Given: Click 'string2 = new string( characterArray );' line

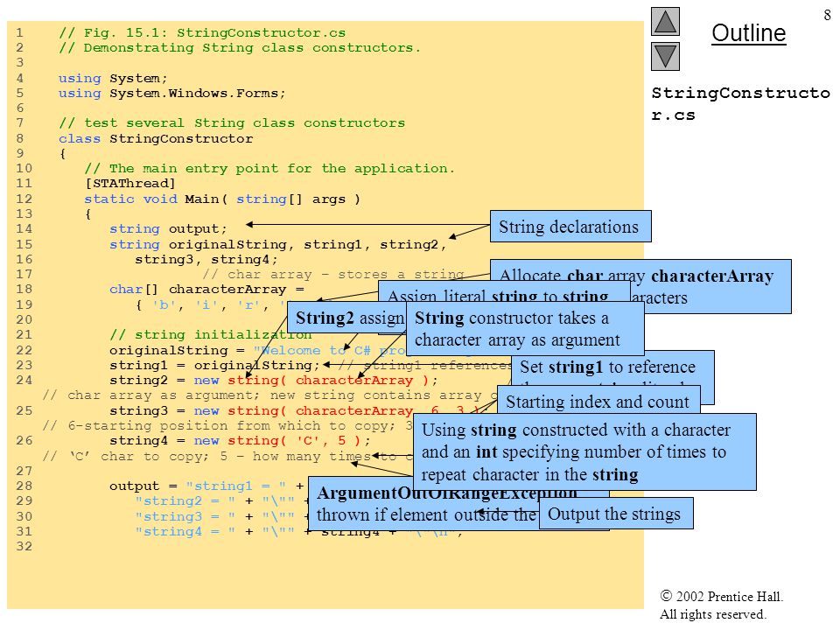Looking at the screenshot, I should coord(274,381).
